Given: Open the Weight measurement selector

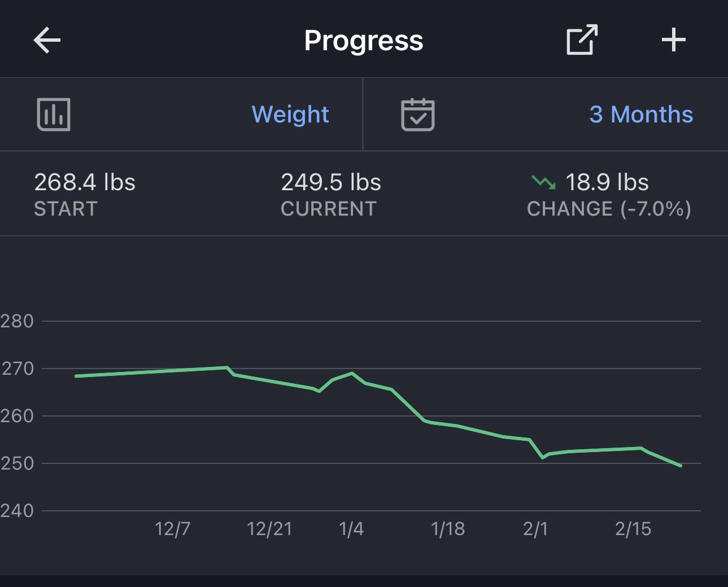Looking at the screenshot, I should tap(290, 115).
